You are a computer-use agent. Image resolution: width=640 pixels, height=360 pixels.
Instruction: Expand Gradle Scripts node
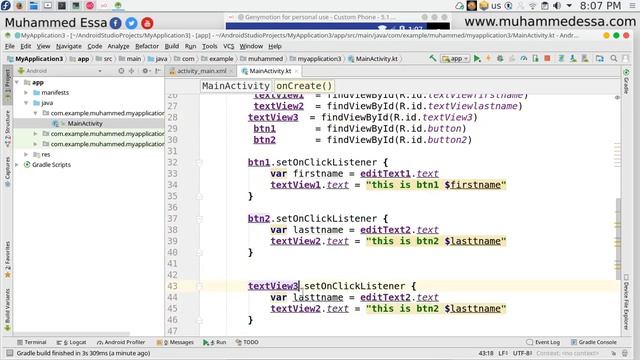[x=17, y=164]
